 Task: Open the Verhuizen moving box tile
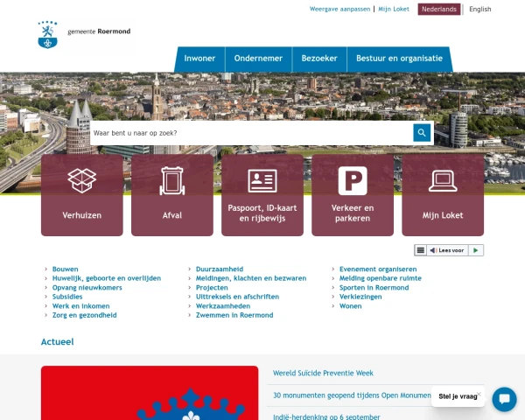82,195
